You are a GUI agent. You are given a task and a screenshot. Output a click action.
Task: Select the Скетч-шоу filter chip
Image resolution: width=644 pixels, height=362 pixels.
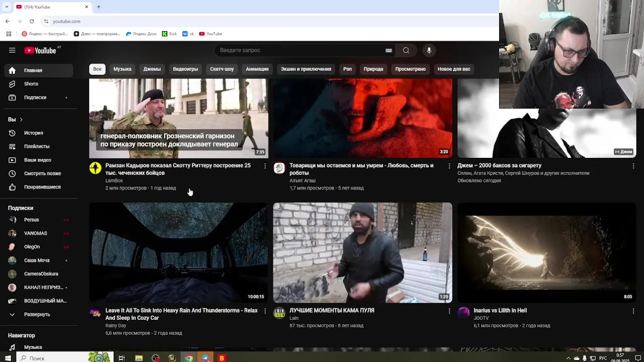pos(222,69)
